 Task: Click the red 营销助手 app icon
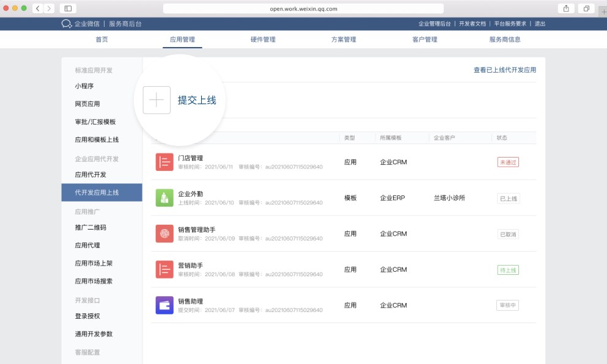coord(164,269)
